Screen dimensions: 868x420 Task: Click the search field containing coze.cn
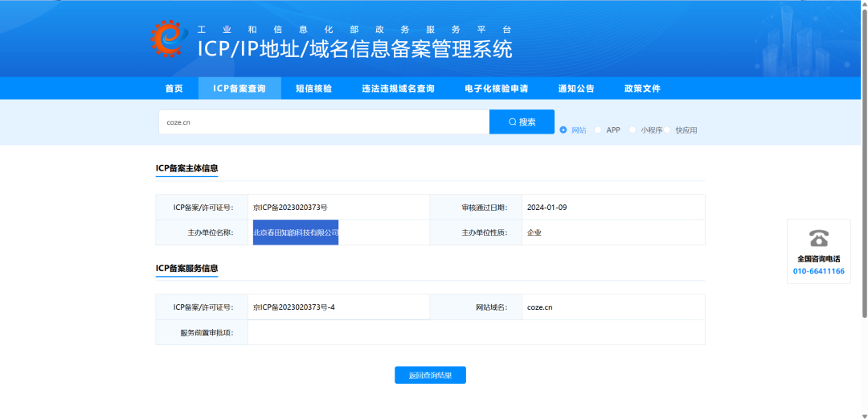(x=324, y=122)
